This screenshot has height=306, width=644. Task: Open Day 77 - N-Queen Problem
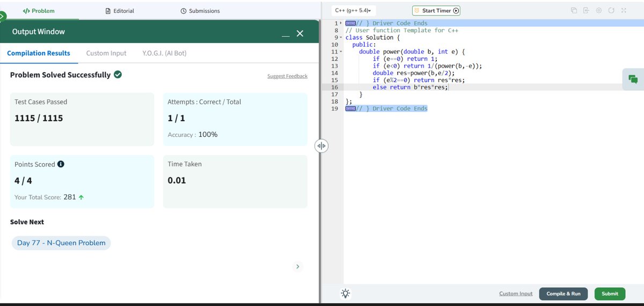61,243
